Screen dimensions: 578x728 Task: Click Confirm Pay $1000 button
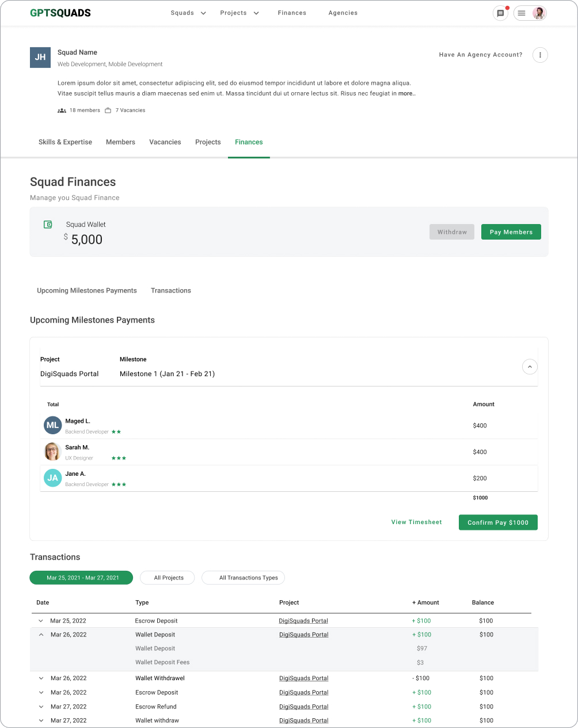point(497,522)
